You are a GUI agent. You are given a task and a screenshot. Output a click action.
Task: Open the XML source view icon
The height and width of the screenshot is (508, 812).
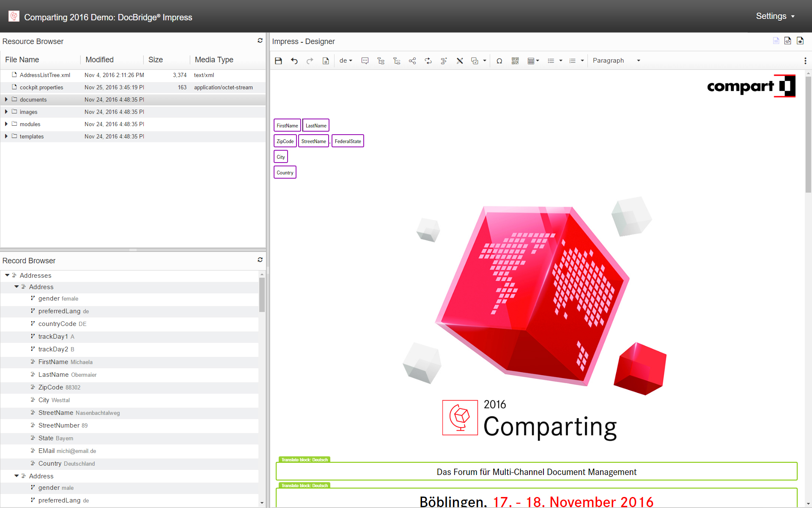[x=788, y=41]
